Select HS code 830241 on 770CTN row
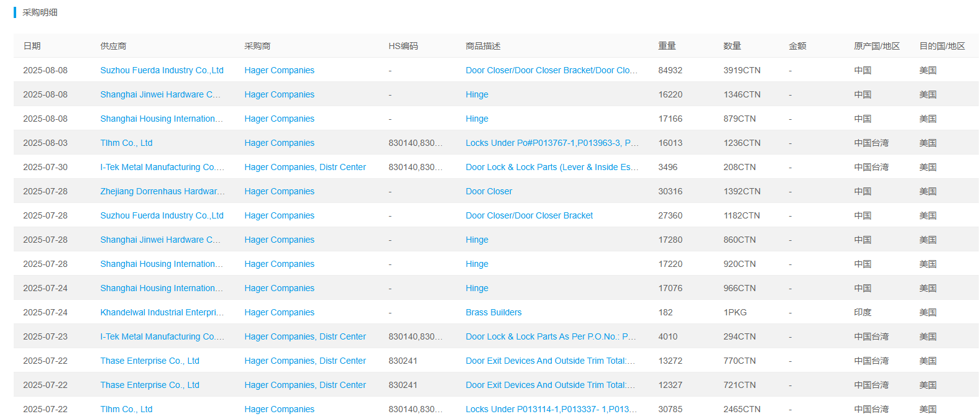The width and height of the screenshot is (980, 419). [403, 361]
